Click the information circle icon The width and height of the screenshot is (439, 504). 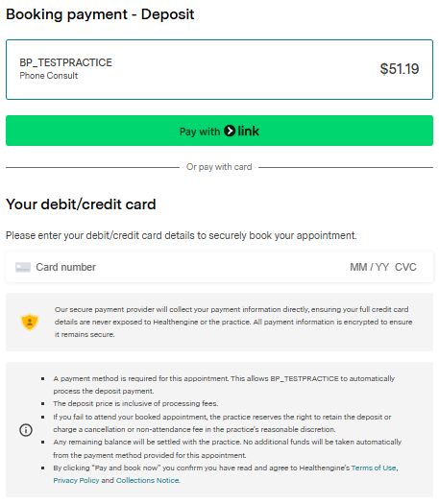pos(26,430)
